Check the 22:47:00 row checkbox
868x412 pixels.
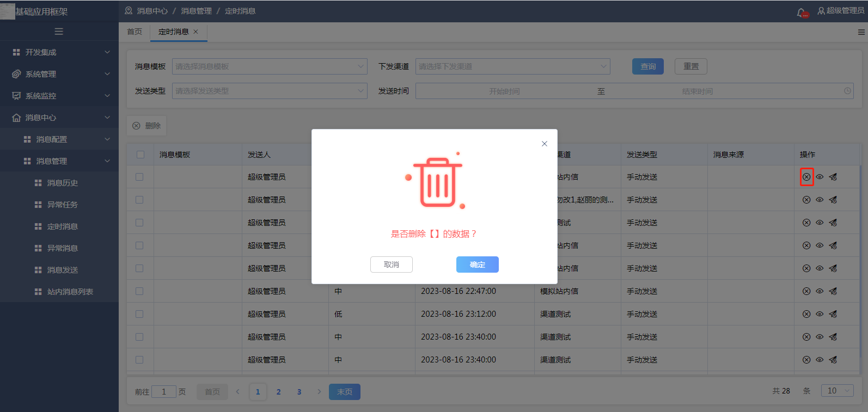(139, 291)
